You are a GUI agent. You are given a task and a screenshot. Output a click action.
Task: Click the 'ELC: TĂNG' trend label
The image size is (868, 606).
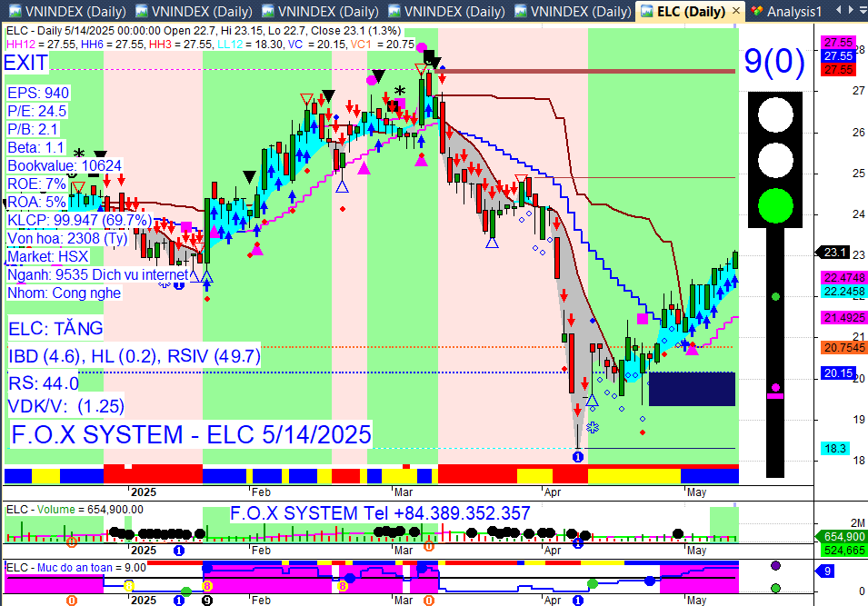(x=55, y=329)
